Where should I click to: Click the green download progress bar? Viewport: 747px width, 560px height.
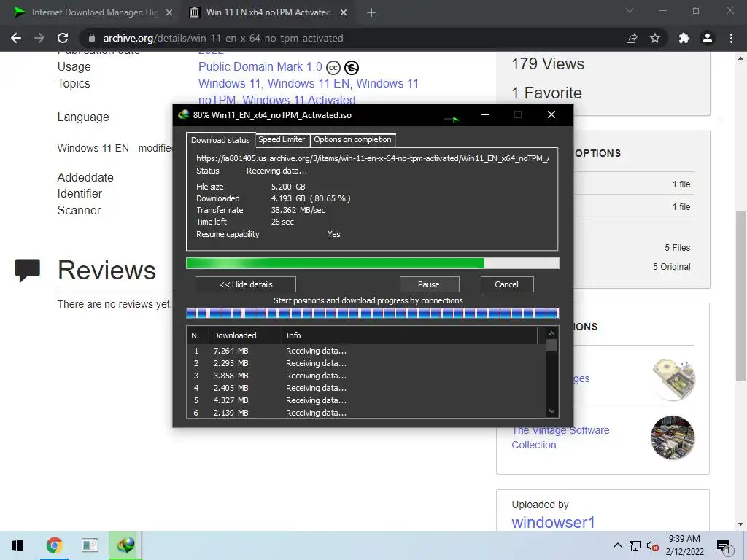(373, 263)
